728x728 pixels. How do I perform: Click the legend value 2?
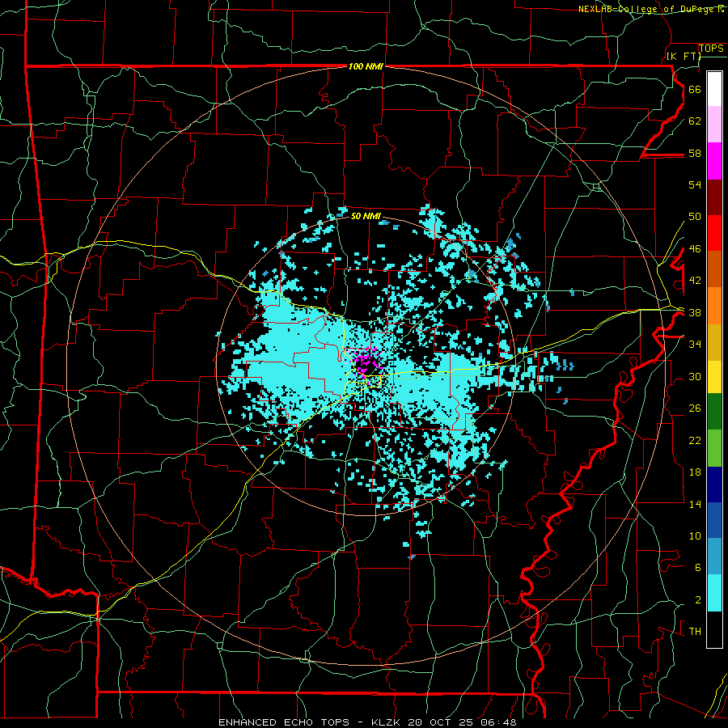point(698,599)
